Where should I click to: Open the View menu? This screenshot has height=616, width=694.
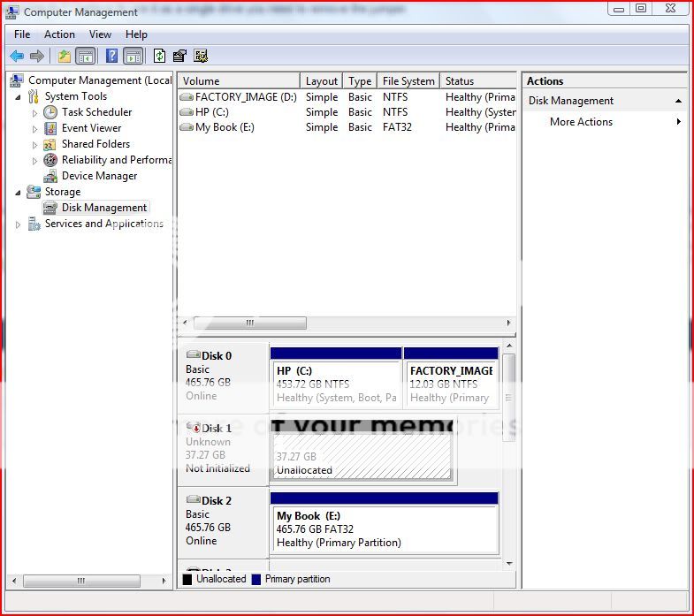(100, 34)
